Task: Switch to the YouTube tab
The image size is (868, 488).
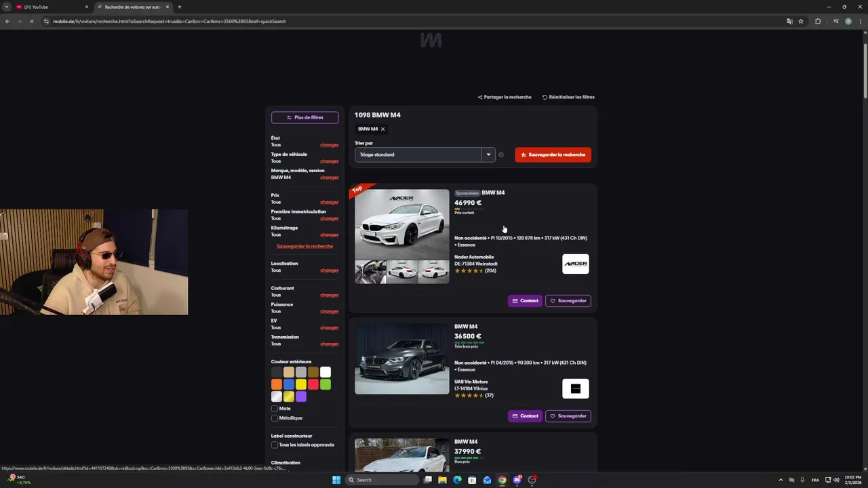Action: [x=52, y=7]
